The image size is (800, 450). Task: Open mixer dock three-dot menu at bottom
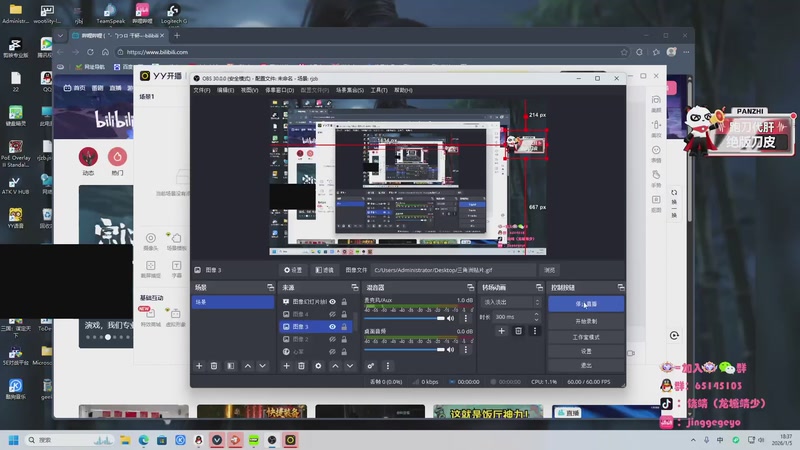pos(387,366)
